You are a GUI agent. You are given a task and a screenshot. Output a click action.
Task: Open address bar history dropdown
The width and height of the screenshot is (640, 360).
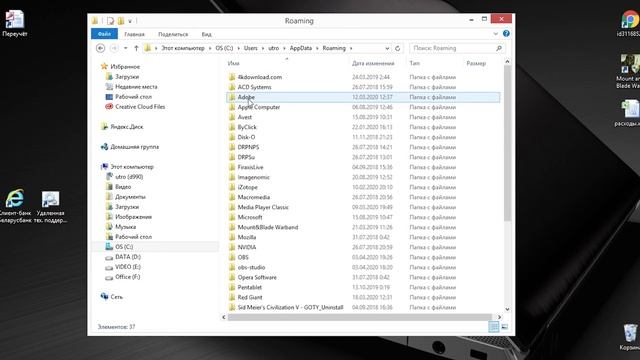(387, 48)
